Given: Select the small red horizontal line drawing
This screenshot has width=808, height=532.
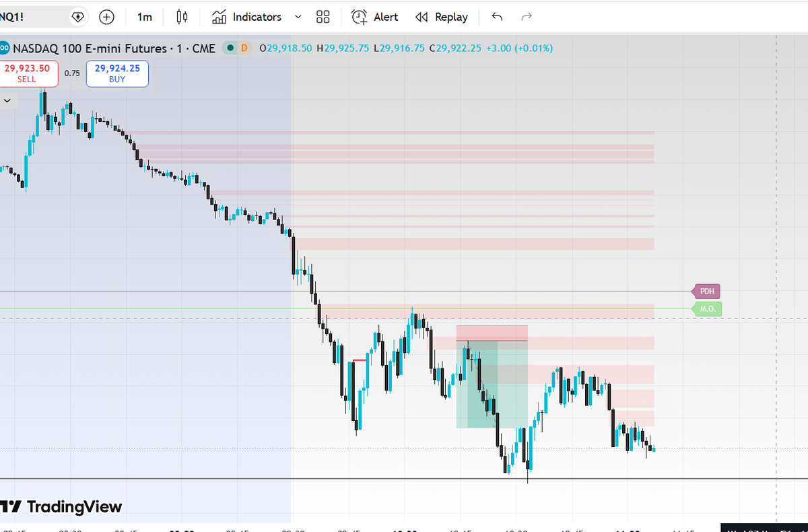Looking at the screenshot, I should 360,360.
